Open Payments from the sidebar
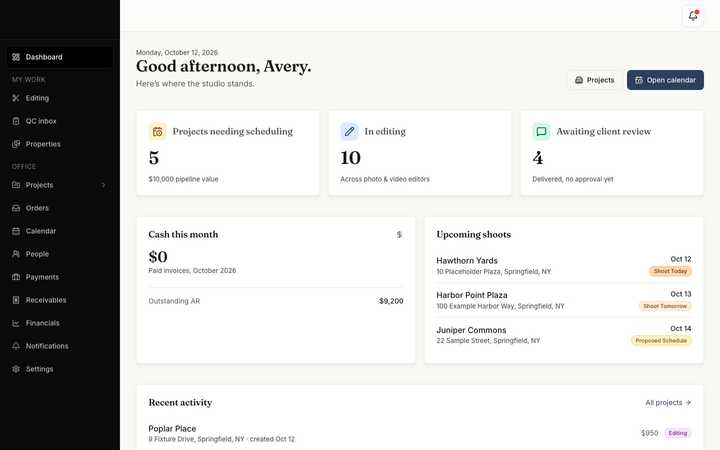This screenshot has width=720, height=450. [x=60, y=277]
